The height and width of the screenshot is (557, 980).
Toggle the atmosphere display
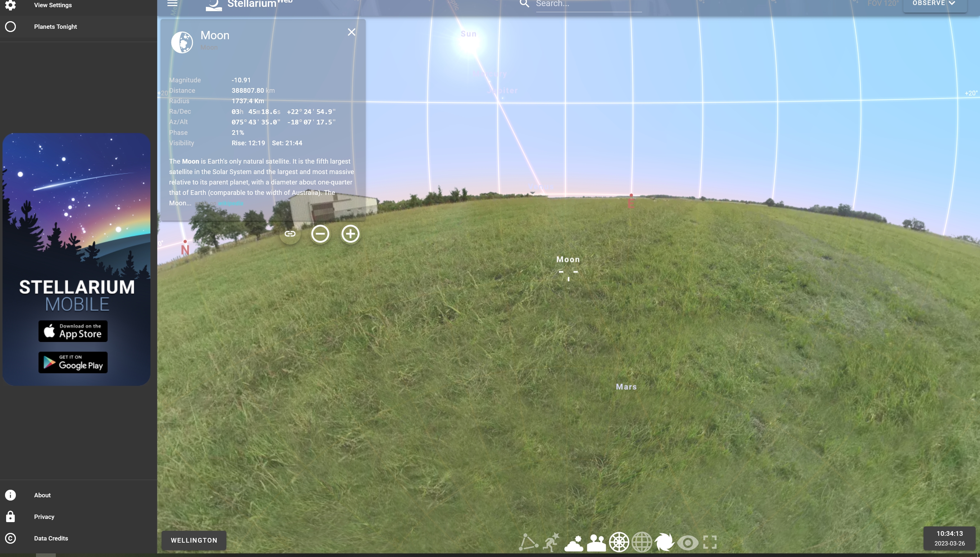click(x=574, y=542)
